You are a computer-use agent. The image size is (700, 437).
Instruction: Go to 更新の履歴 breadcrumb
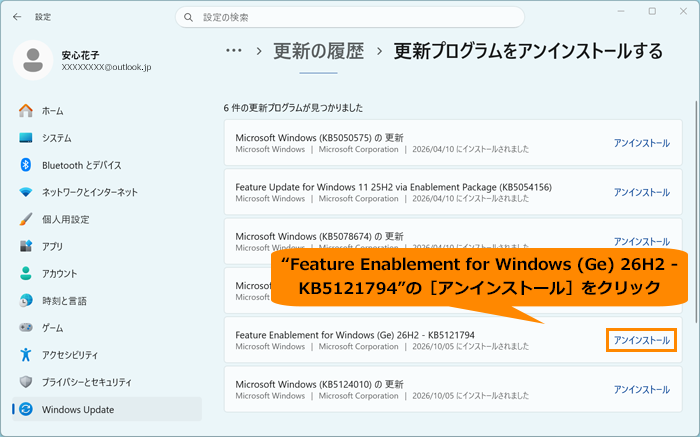click(319, 51)
